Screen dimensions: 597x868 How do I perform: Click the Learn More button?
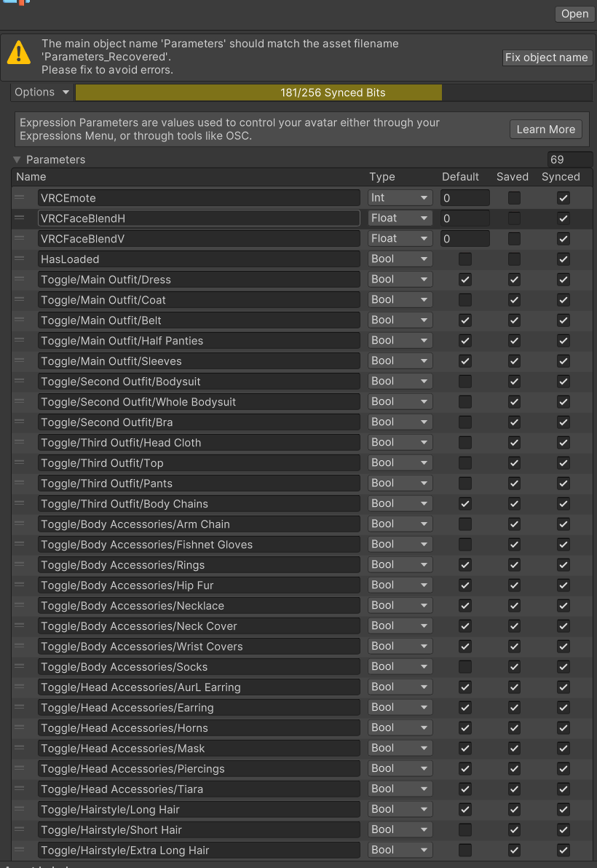[545, 130]
